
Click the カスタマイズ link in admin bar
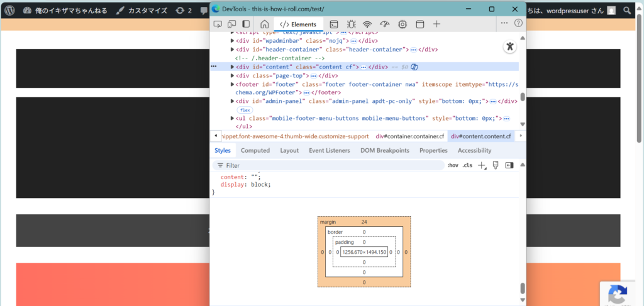(147, 11)
